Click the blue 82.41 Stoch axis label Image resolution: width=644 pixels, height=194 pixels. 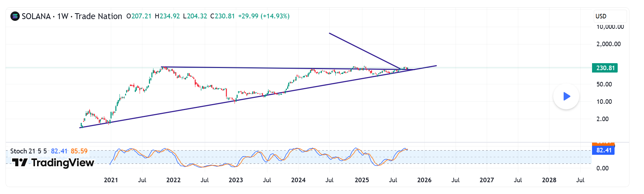[603, 150]
